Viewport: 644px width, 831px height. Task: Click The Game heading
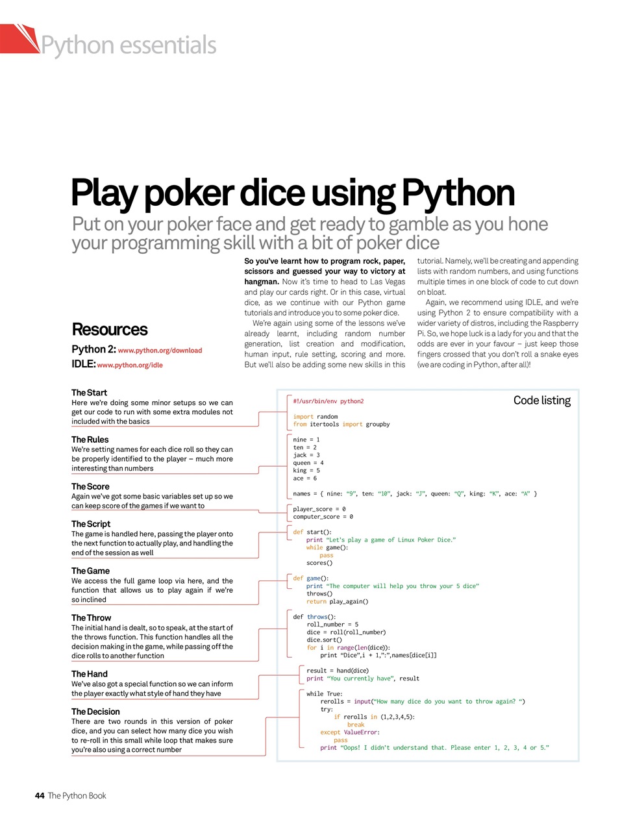coord(90,570)
